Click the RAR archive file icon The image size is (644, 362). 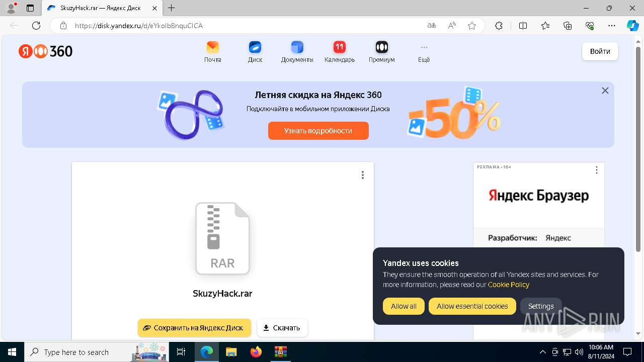[222, 238]
